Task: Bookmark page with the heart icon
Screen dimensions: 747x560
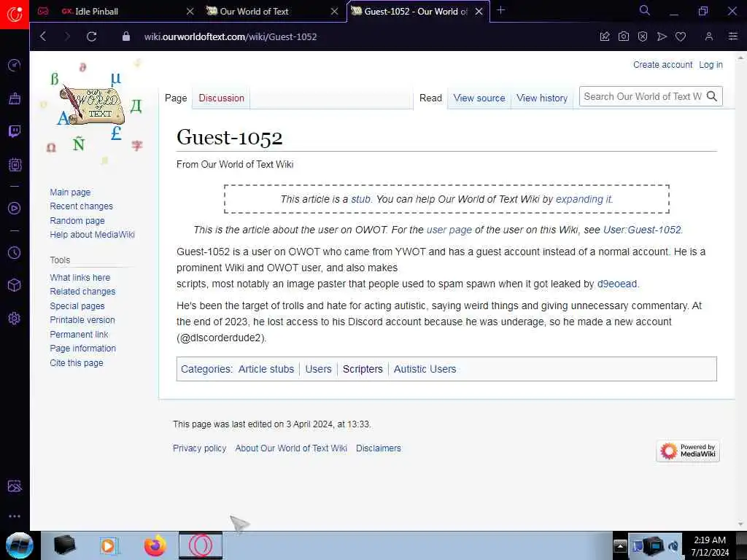Action: pyautogui.click(x=681, y=36)
